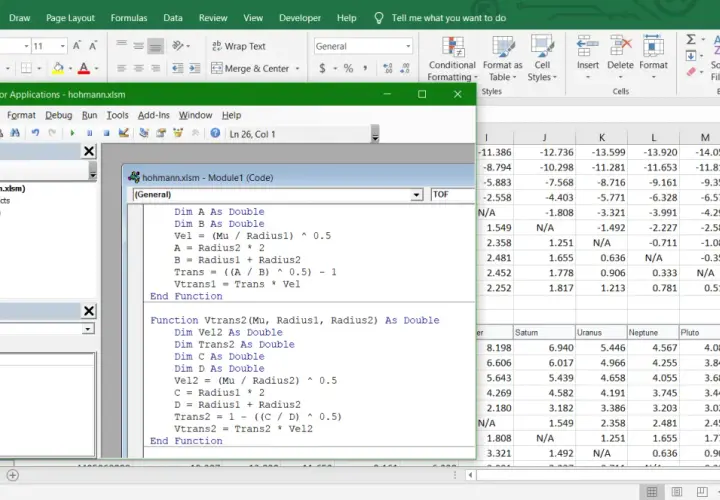
Task: Open Object Browser icon in VBA toolbar
Action: pyautogui.click(x=178, y=133)
